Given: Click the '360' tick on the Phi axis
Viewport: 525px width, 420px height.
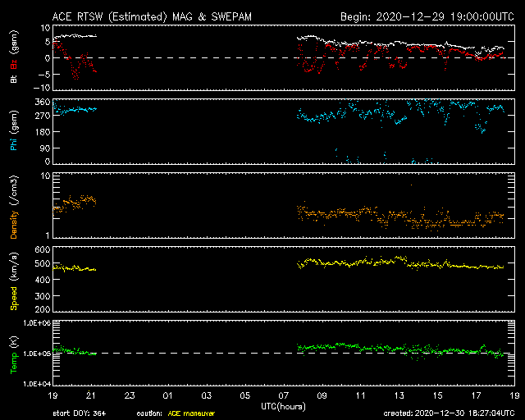Looking at the screenshot, I should coord(43,103).
